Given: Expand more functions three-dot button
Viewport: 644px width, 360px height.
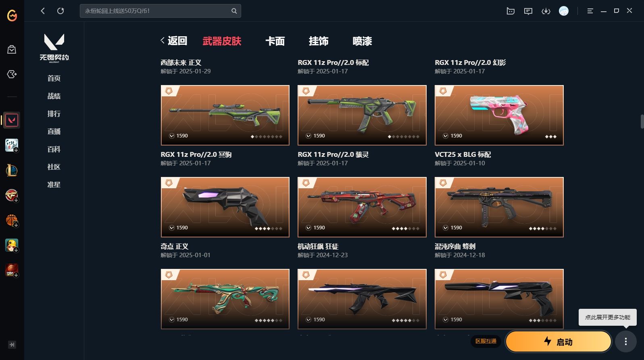Looking at the screenshot, I should tap(626, 342).
